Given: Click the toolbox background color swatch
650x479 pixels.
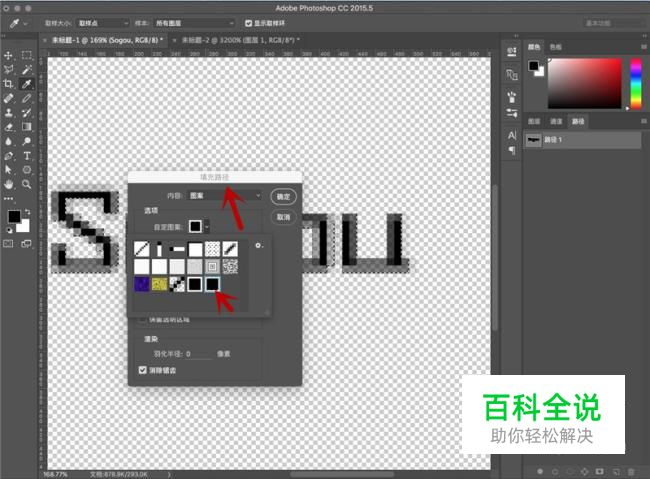Looking at the screenshot, I should pyautogui.click(x=23, y=226).
